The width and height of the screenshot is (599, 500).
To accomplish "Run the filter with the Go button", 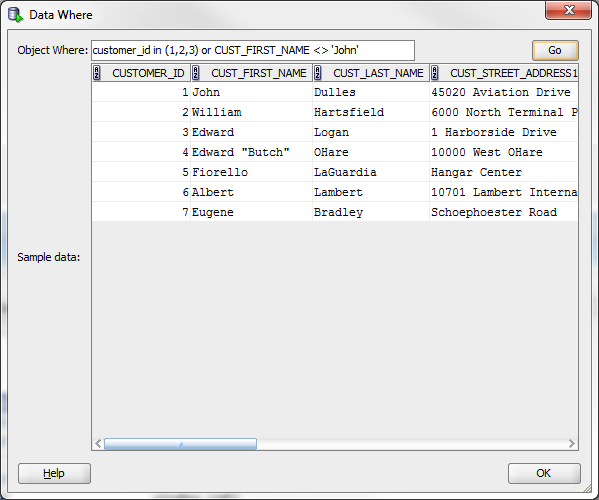I will click(555, 50).
